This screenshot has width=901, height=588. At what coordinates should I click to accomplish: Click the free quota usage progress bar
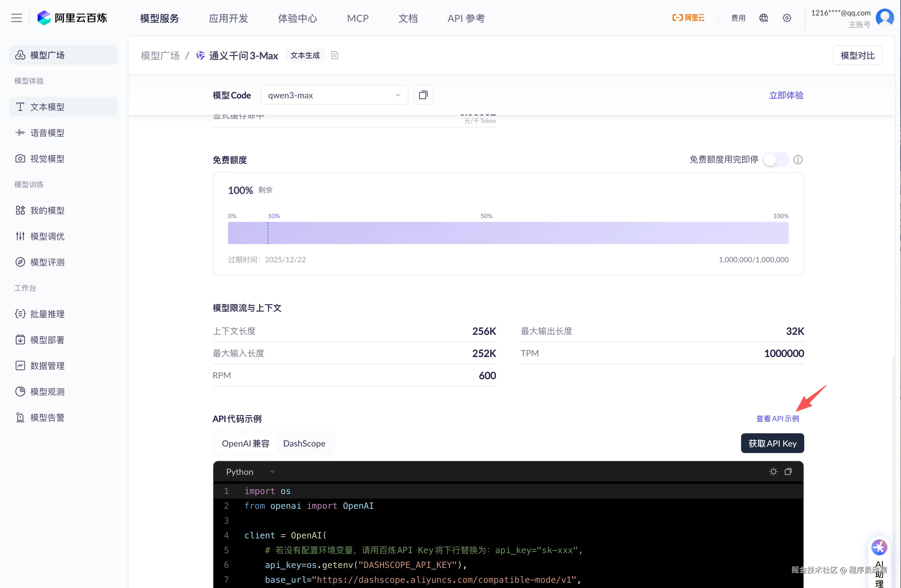[508, 233]
